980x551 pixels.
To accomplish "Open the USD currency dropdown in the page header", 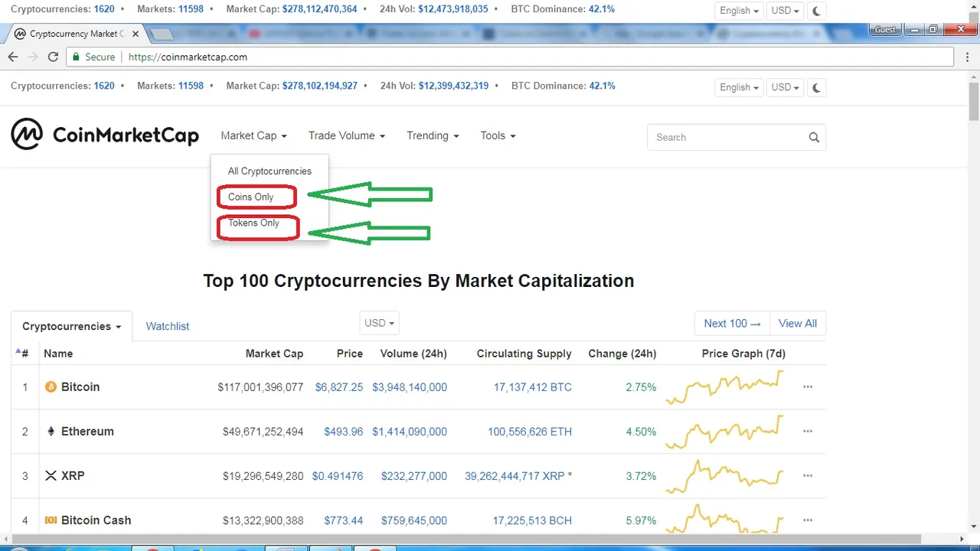I will click(785, 87).
